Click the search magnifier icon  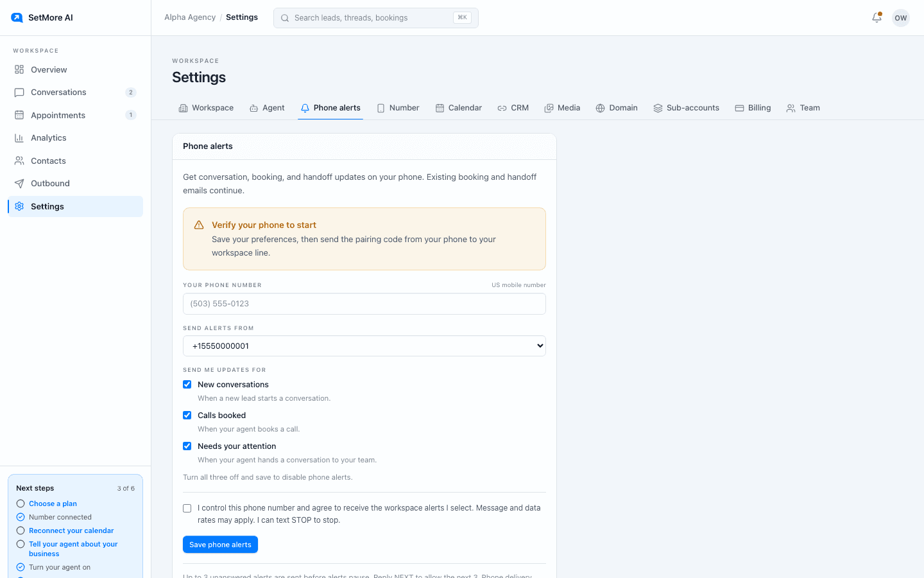point(285,18)
